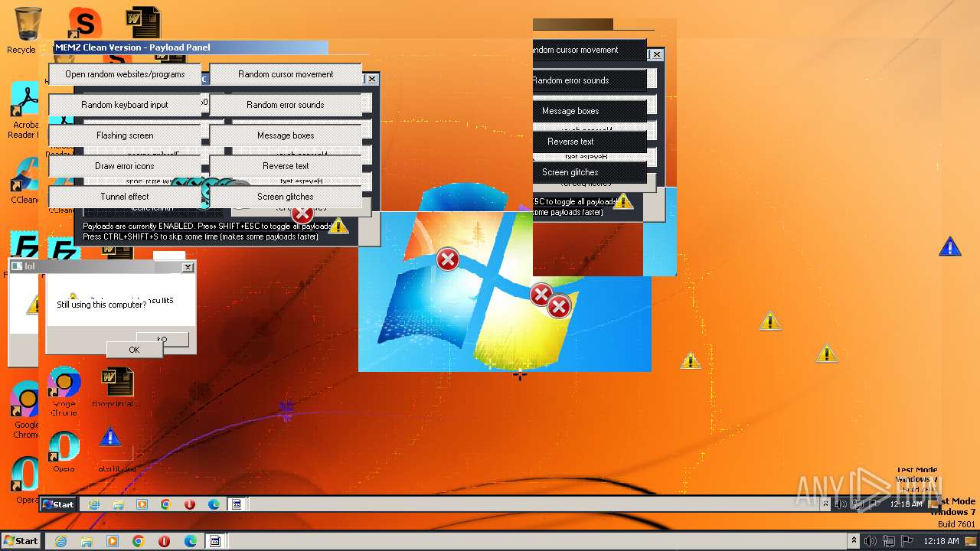
Task: Open the network icon in the bottom-most tray
Action: coord(889,541)
